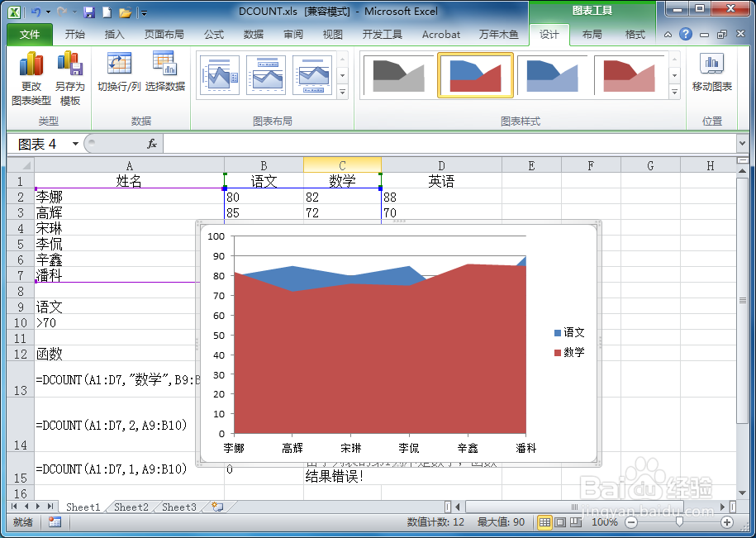756x538 pixels.
Task: Click 更改图表类型 button
Action: pyautogui.click(x=31, y=78)
